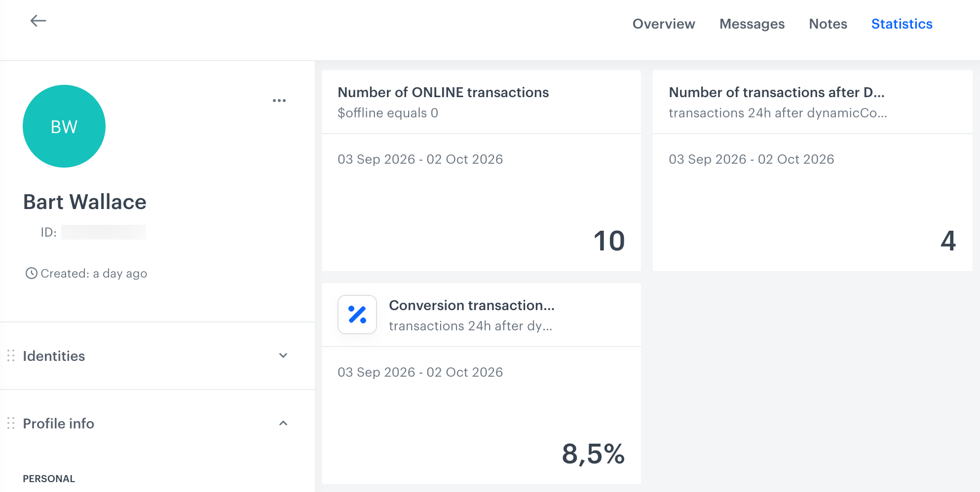Click the blurred ID value field
980x492 pixels.
coord(104,232)
